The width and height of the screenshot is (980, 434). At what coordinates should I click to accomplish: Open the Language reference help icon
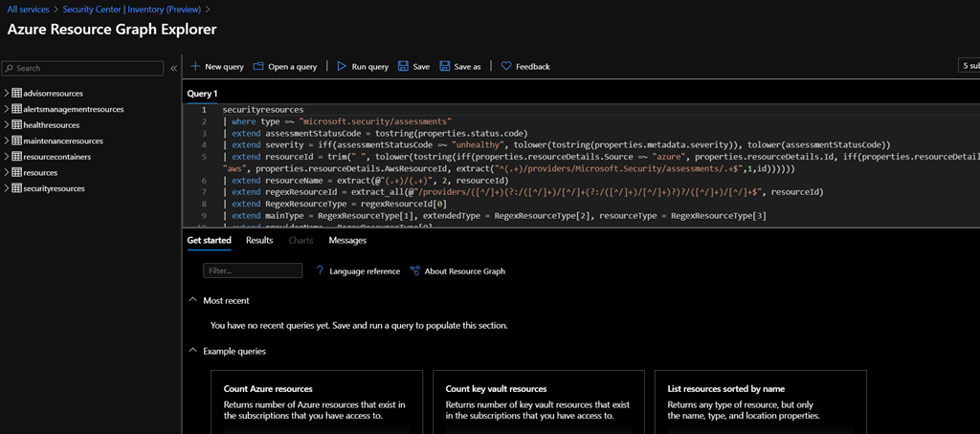(320, 271)
